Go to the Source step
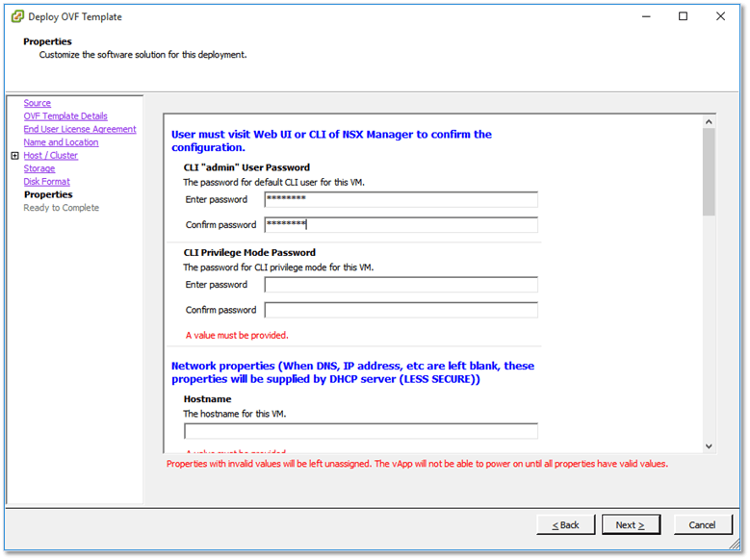 pyautogui.click(x=38, y=103)
